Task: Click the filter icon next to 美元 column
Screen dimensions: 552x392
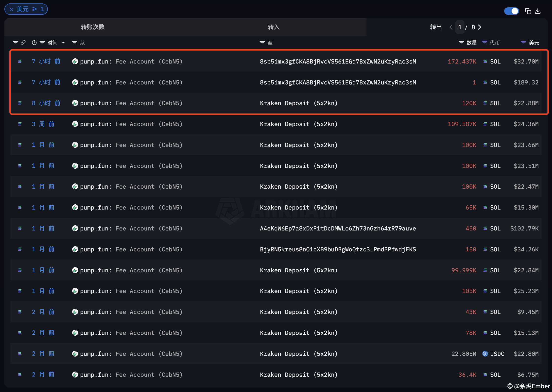Action: (x=523, y=42)
